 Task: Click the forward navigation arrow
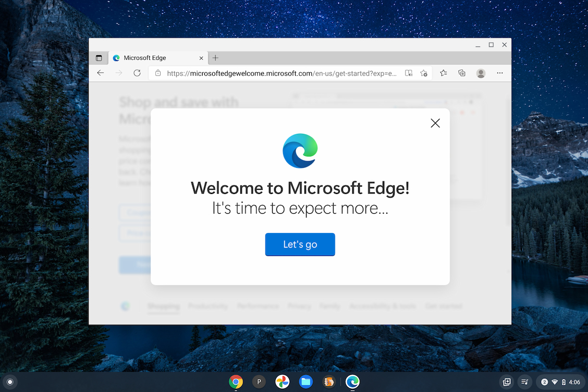(118, 73)
